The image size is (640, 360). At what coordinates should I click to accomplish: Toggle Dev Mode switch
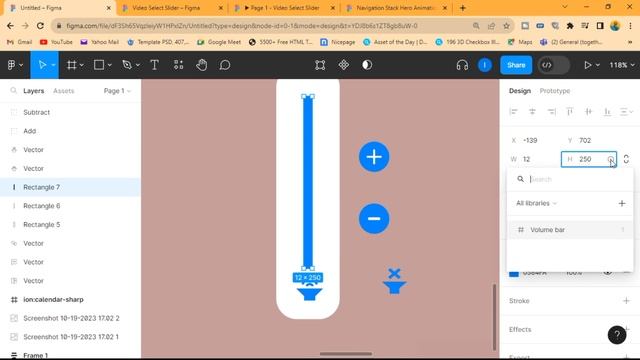point(553,65)
